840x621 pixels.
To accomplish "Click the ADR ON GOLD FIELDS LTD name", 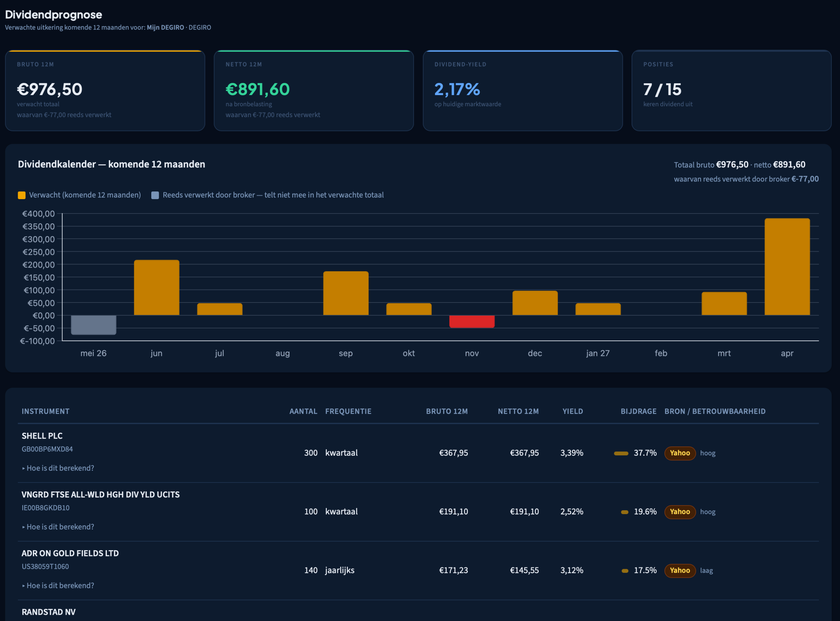I will point(70,553).
